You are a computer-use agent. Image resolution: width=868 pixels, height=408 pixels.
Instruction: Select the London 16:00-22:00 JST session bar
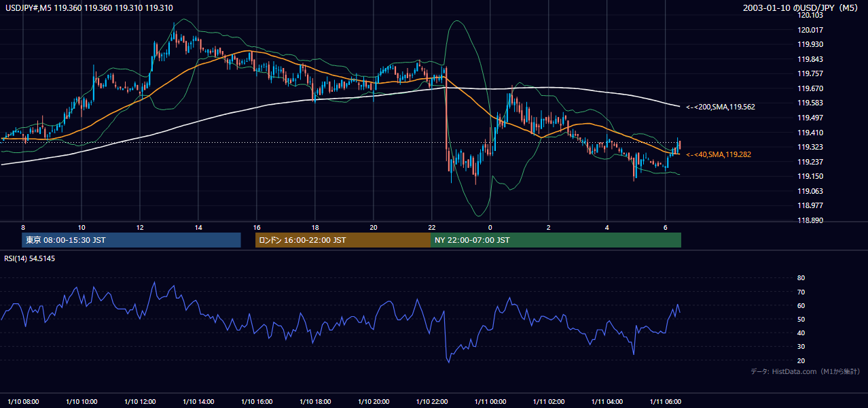[342, 240]
